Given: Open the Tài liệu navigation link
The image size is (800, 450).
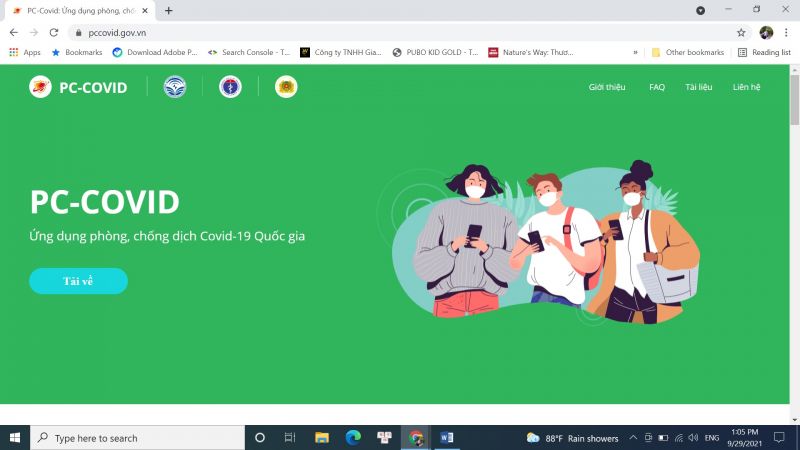Looking at the screenshot, I should pos(698,87).
